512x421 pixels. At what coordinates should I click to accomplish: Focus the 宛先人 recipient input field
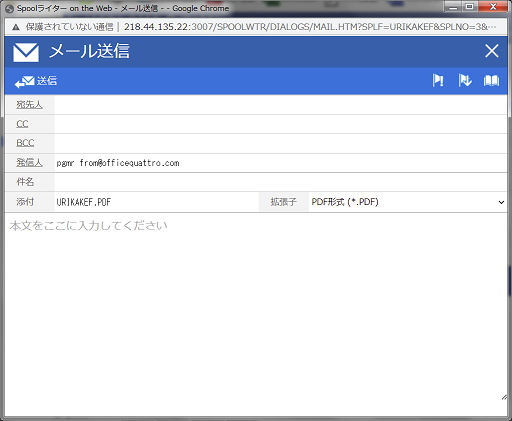click(281, 105)
